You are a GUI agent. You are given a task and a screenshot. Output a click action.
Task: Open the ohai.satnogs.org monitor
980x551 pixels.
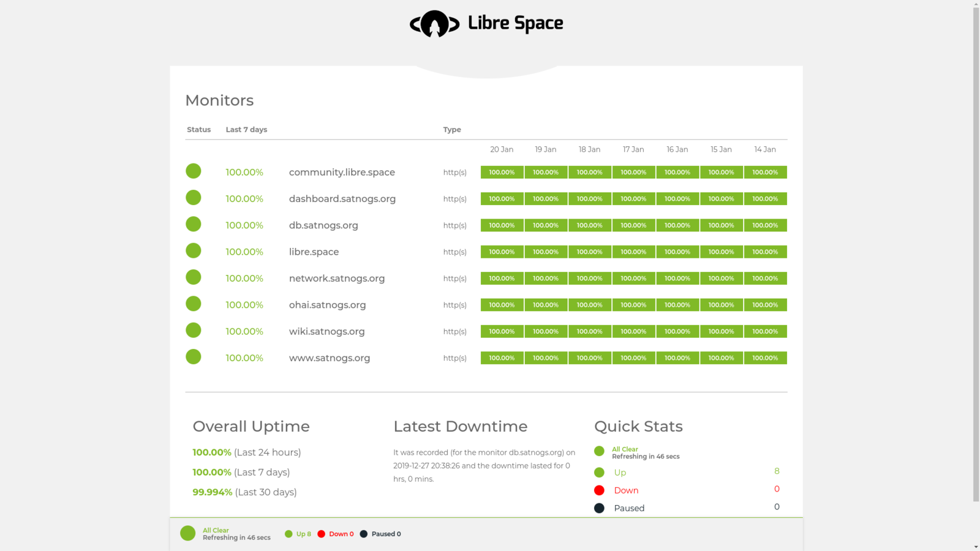tap(327, 305)
